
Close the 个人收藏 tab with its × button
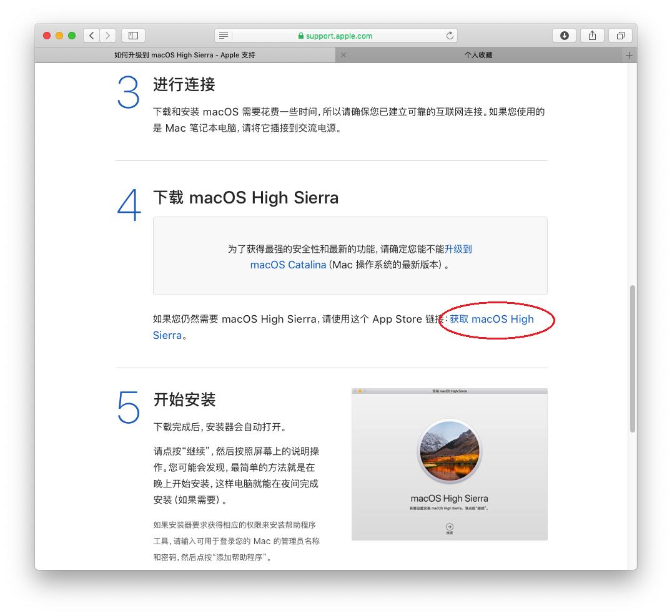coord(343,55)
